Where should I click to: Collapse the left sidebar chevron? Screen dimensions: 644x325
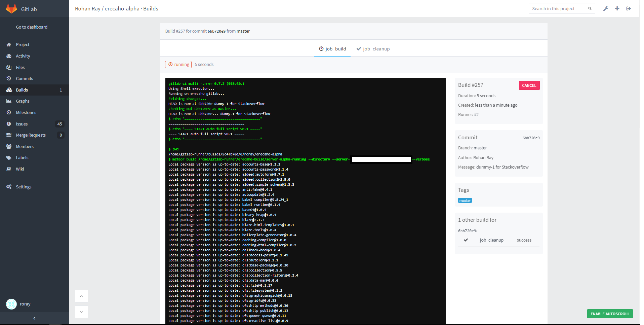coord(34,318)
